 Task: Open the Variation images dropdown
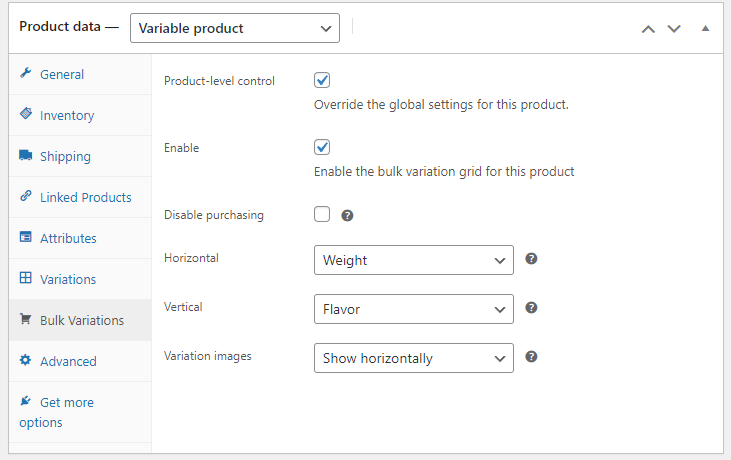(413, 358)
